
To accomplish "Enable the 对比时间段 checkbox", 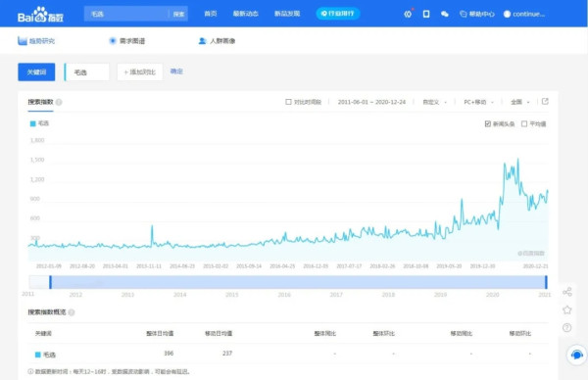I will [x=288, y=102].
